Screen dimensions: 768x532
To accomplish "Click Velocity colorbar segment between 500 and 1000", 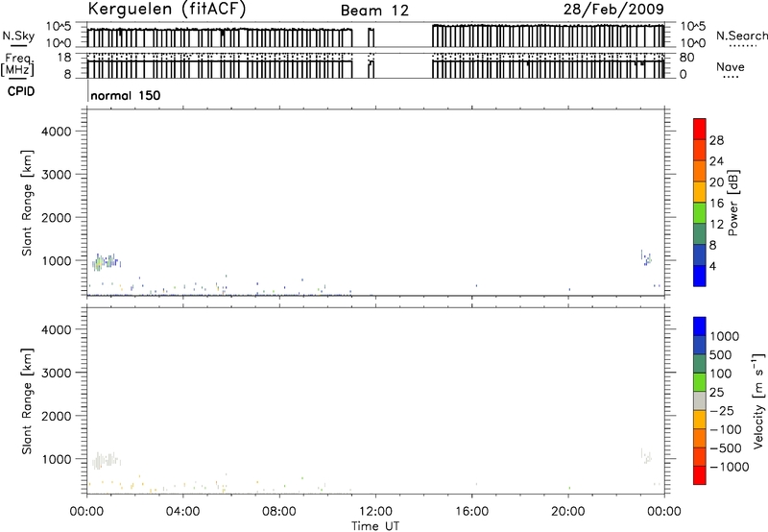I will pos(700,345).
